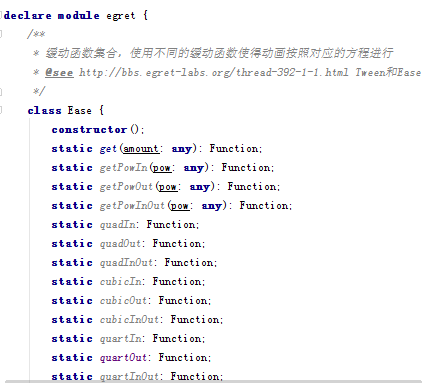
Task: Click the quadOut property name
Action: 120,244
